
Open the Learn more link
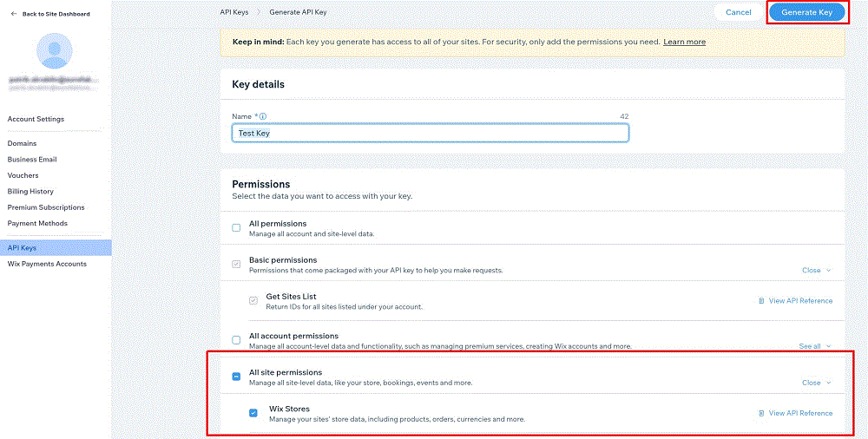coord(684,42)
